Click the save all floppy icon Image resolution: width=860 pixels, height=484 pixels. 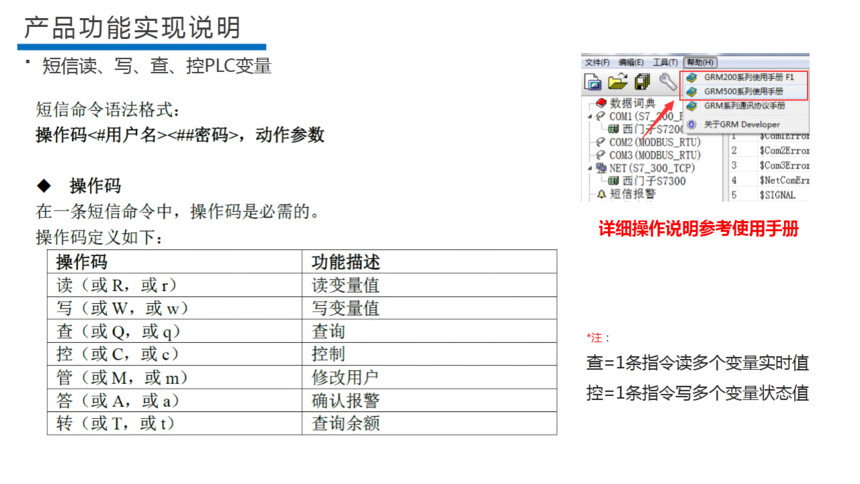click(642, 82)
